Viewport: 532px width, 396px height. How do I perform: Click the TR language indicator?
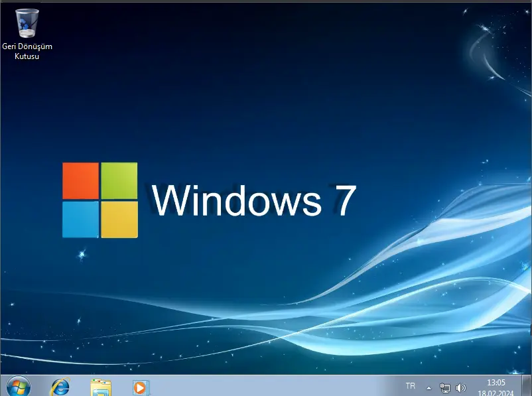[410, 386]
